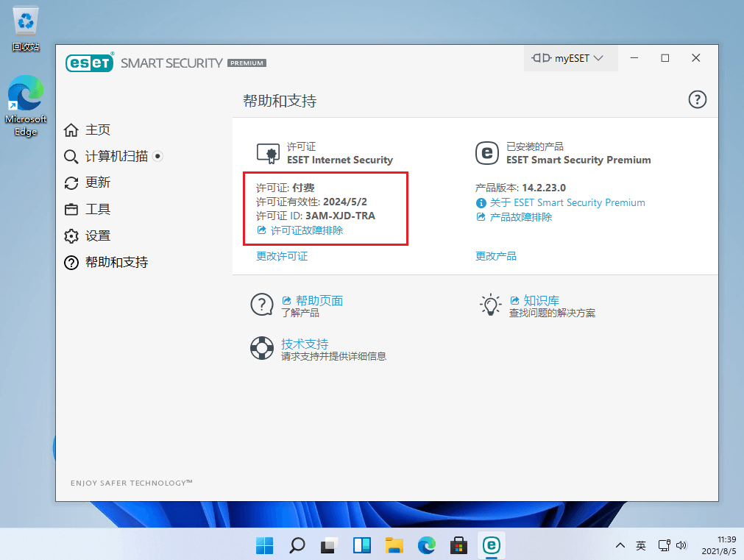Open Task View on the taskbar
Screen dimensions: 744x560
(x=329, y=545)
